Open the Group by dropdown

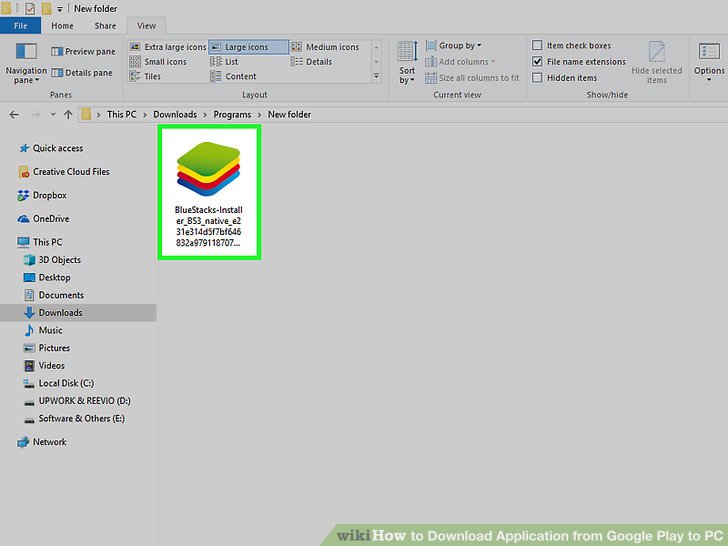[x=454, y=46]
